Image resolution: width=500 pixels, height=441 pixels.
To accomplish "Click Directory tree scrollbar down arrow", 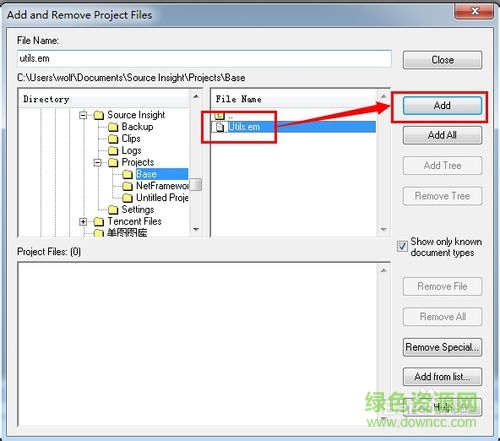I will [196, 229].
